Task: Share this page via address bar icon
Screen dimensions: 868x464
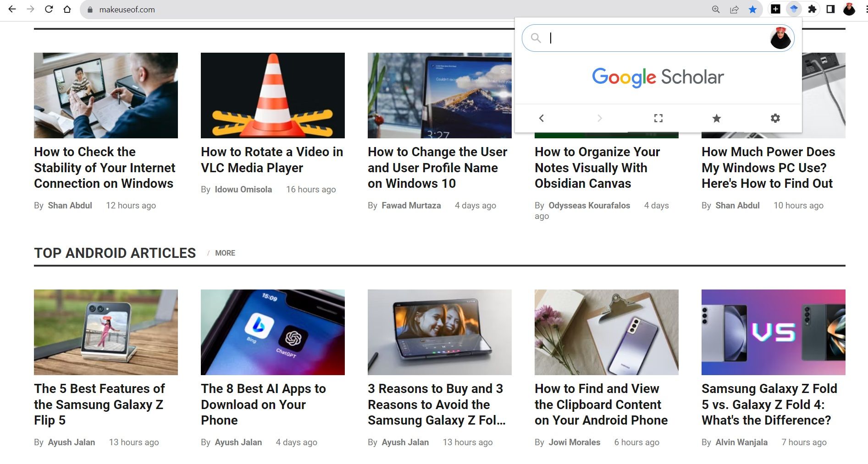Action: (x=734, y=10)
